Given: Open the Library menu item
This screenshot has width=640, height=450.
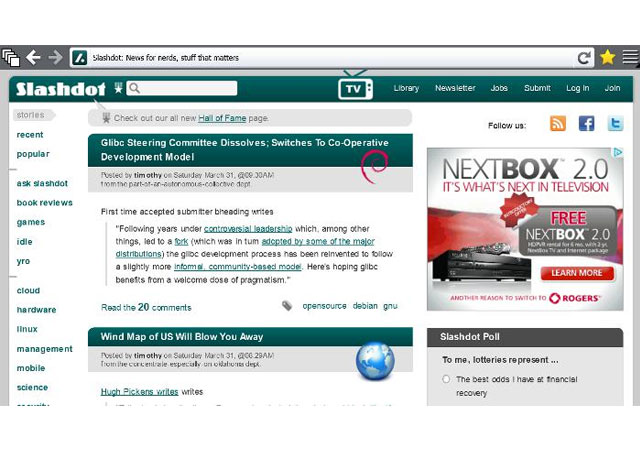Looking at the screenshot, I should pyautogui.click(x=406, y=88).
